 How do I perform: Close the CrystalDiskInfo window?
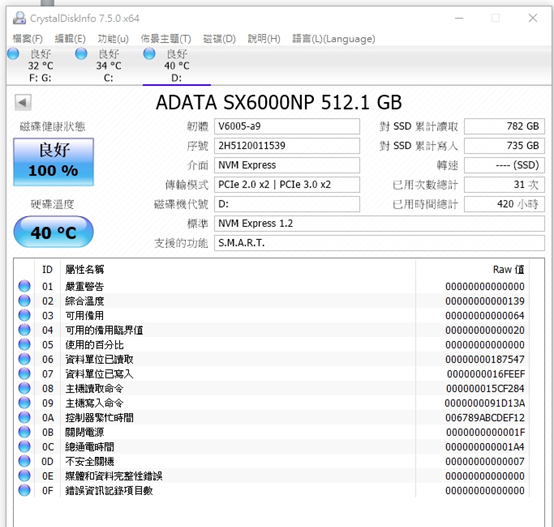point(533,18)
